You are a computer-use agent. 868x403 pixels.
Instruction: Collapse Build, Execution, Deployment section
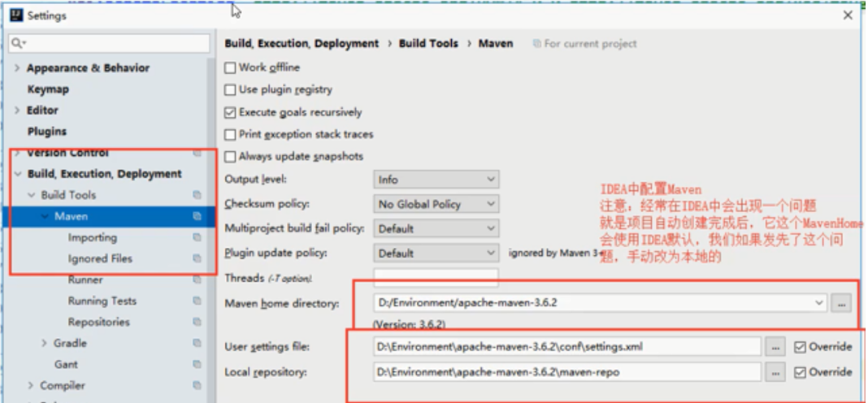[x=18, y=174]
